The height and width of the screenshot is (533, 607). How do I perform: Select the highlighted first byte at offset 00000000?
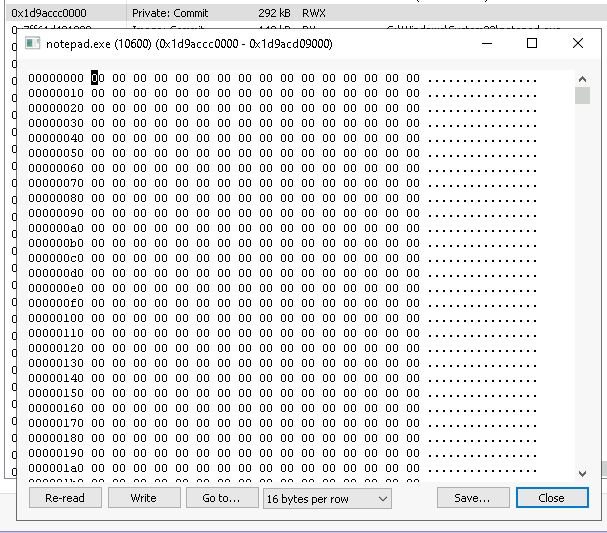point(97,78)
